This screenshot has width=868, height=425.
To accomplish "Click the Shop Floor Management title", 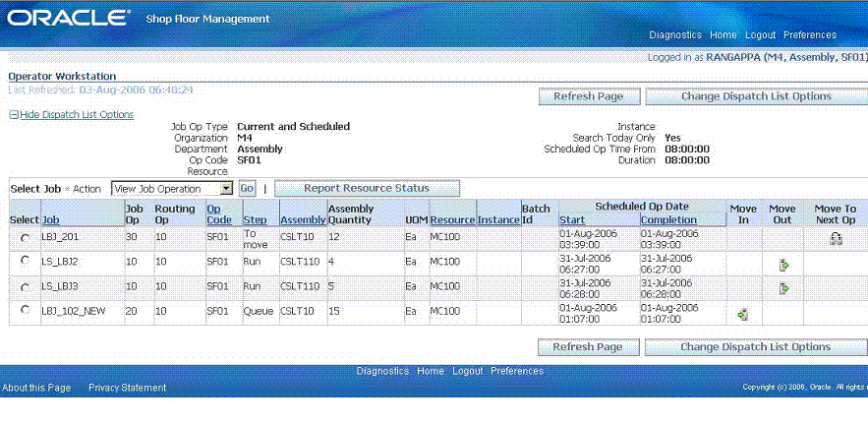I will [x=207, y=19].
